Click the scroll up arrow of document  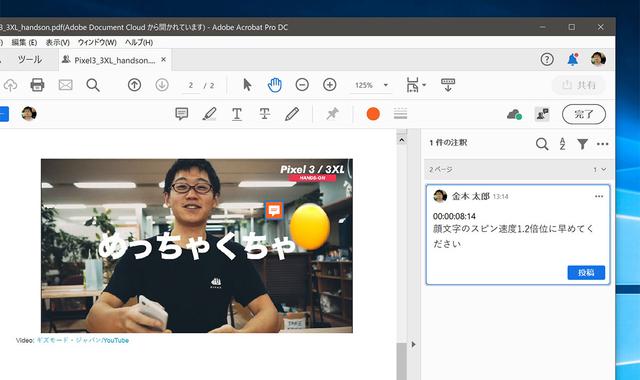(402, 140)
